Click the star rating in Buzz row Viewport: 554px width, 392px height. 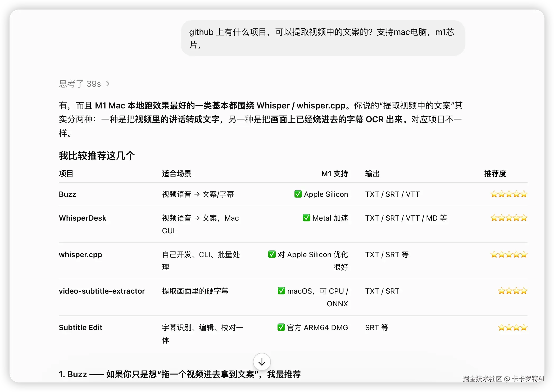pos(509,194)
